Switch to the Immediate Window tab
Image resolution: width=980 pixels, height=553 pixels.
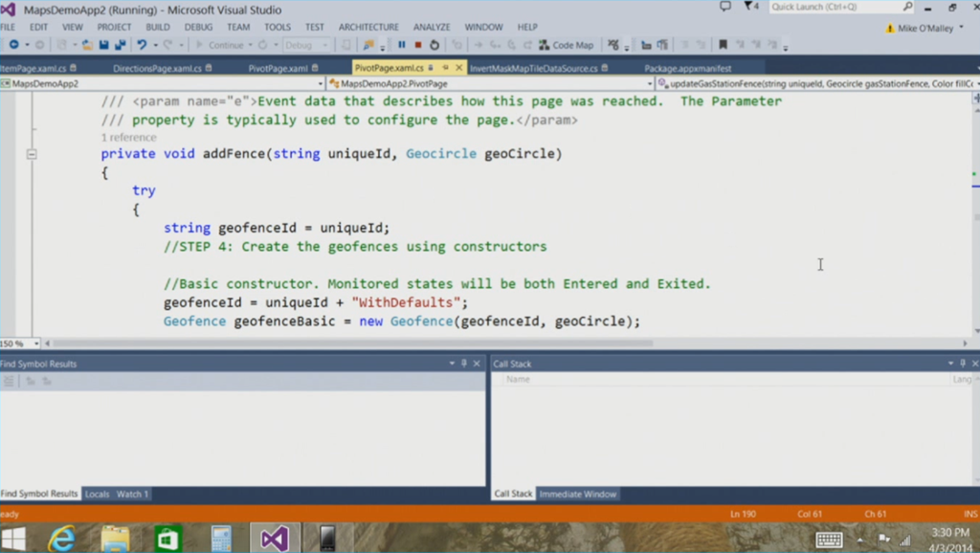(577, 494)
